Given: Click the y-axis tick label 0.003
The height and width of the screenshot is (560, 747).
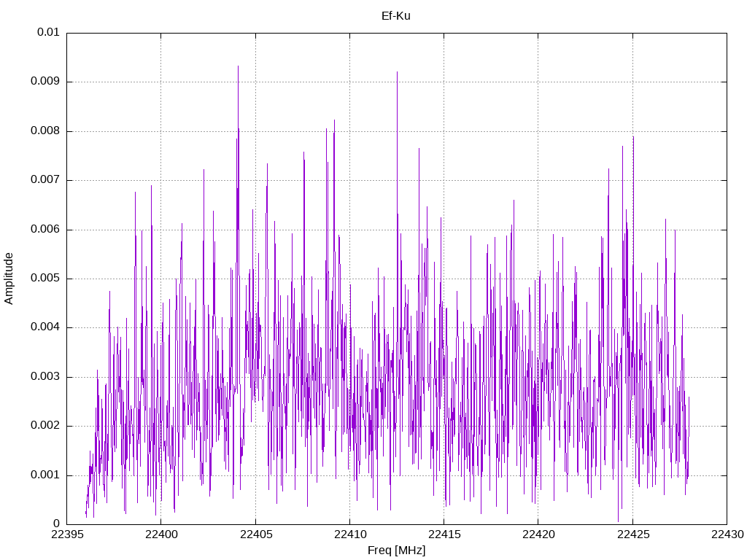Looking at the screenshot, I should point(45,377).
